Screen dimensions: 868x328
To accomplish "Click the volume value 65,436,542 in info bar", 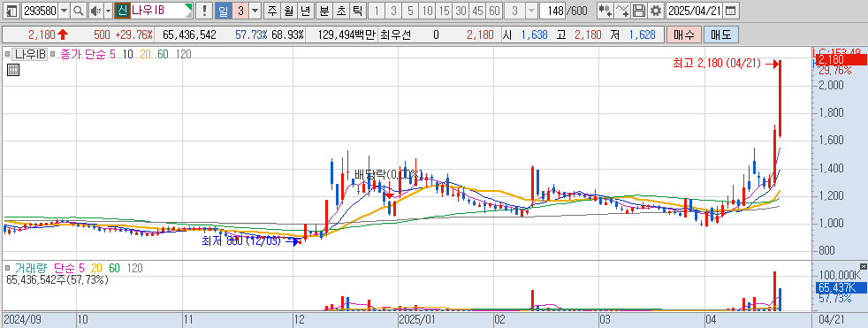I will (189, 34).
